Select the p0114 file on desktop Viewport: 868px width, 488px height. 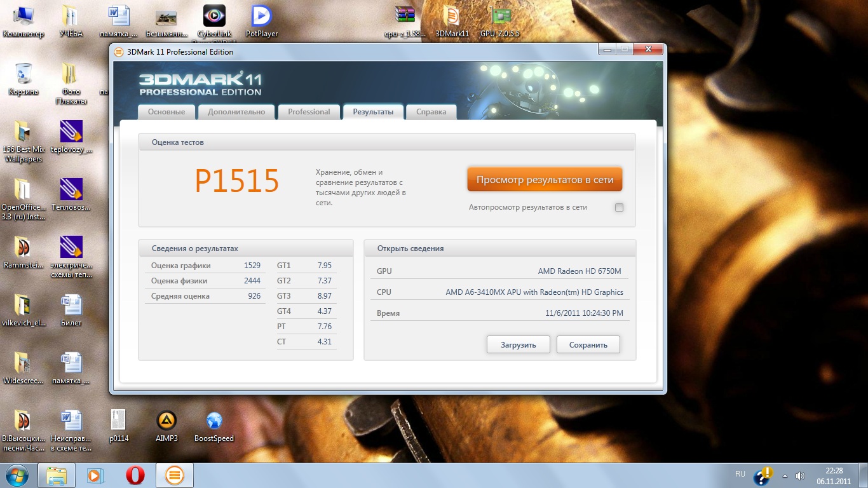[119, 426]
